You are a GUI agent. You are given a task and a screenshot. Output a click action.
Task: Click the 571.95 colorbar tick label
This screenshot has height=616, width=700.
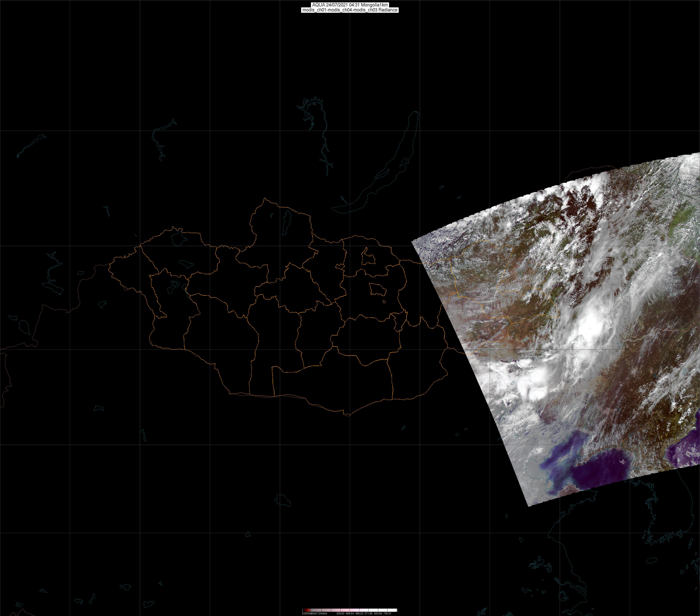tap(369, 614)
